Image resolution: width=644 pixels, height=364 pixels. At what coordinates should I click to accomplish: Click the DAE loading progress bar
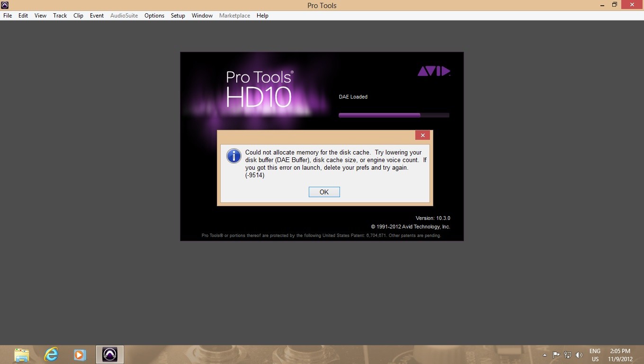coord(394,115)
